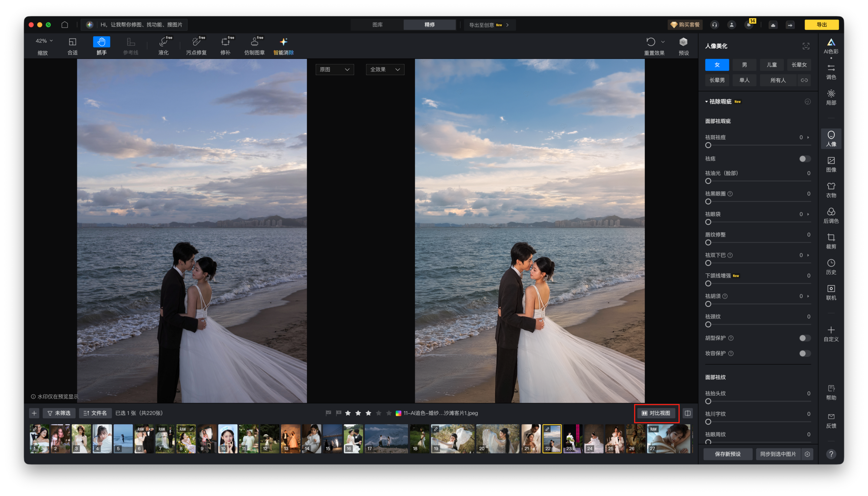The image size is (868, 496).
Task: Select the 儿童 children option
Action: 771,65
